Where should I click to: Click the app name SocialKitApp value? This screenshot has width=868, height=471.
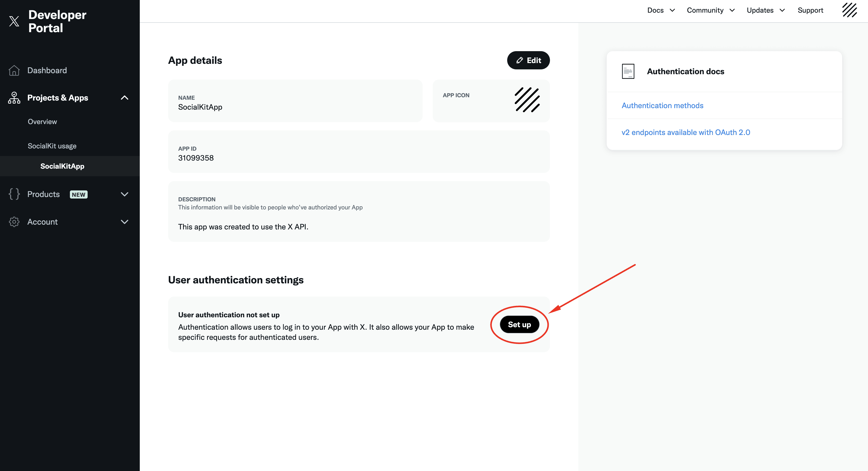[200, 107]
